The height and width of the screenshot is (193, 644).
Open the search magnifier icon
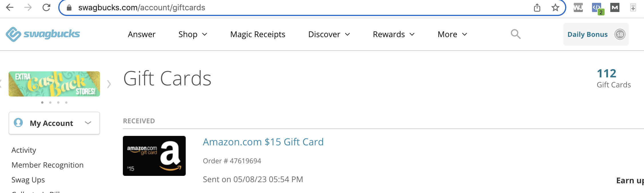click(515, 34)
